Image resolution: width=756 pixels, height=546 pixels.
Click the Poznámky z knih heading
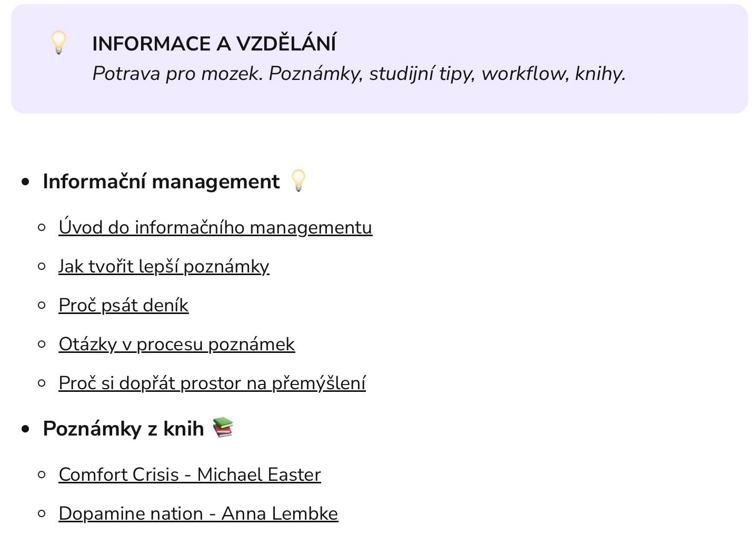point(123,429)
